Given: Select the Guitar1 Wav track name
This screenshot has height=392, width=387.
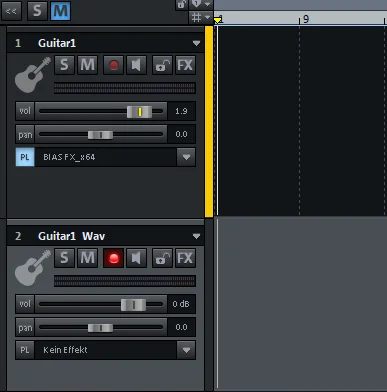Looking at the screenshot, I should pos(71,236).
